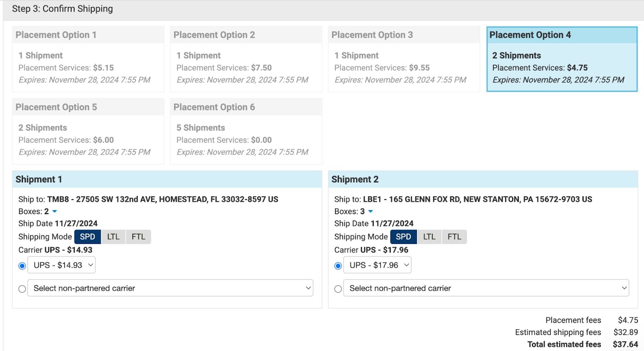The image size is (644, 351).
Task: Open the UPS - $14.93 carrier dropdown
Action: (x=62, y=265)
